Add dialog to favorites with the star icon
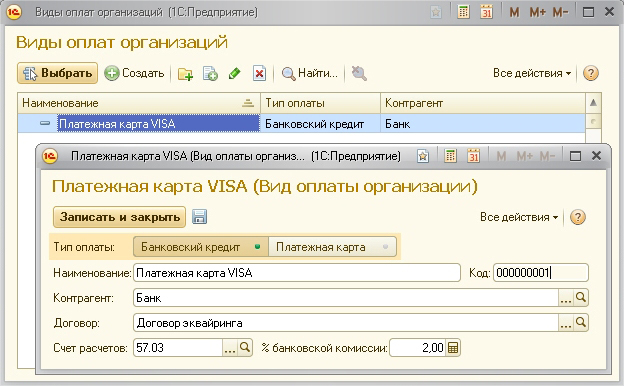Viewport: 624px width, 386px height. pyautogui.click(x=423, y=156)
